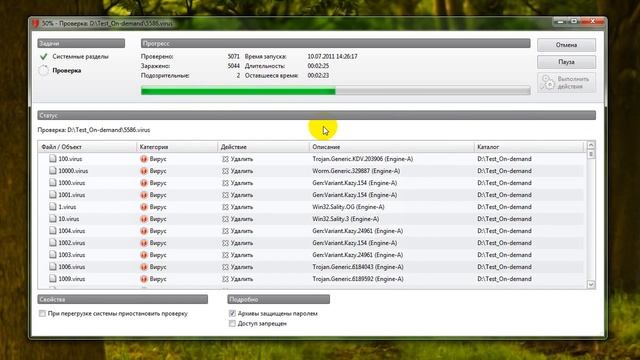
Task: Sort by Действие column header
Action: 263,147
